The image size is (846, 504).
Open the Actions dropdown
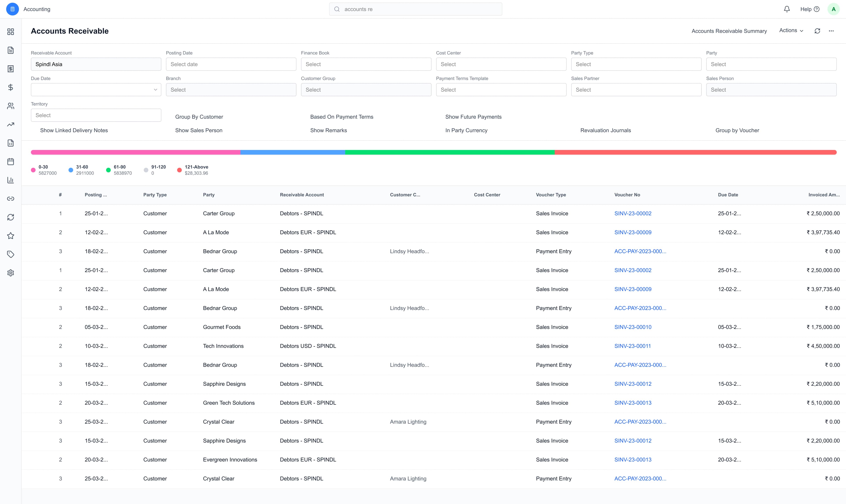[x=791, y=31]
